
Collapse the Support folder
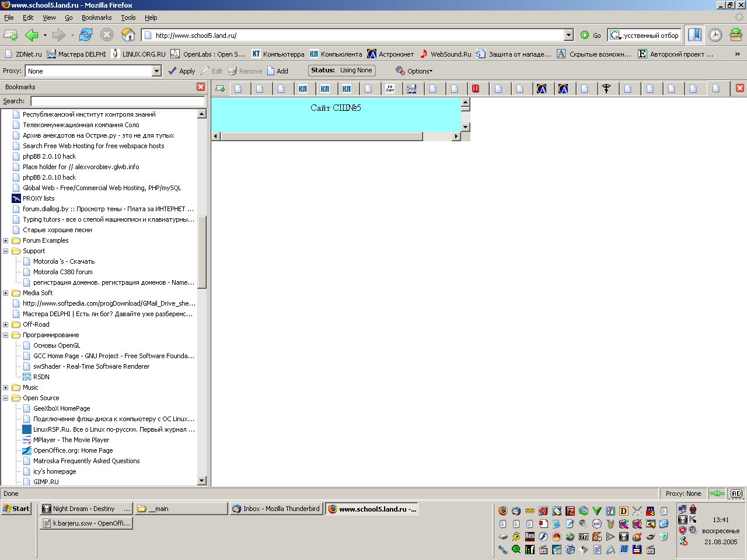(6, 251)
